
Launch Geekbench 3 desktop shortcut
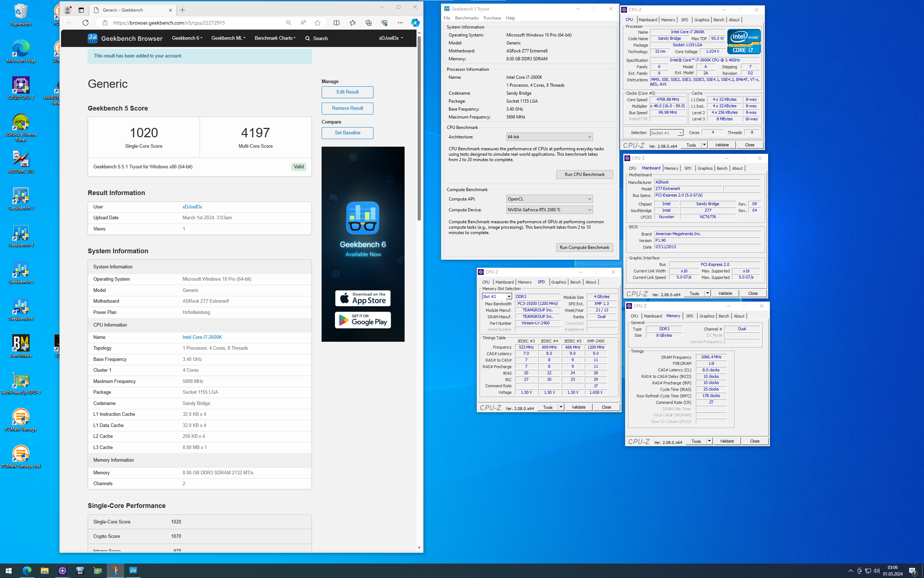point(21,199)
